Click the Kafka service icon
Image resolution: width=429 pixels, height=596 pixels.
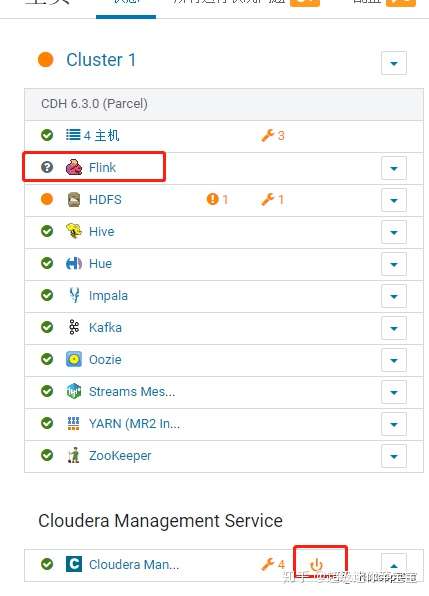pyautogui.click(x=74, y=327)
